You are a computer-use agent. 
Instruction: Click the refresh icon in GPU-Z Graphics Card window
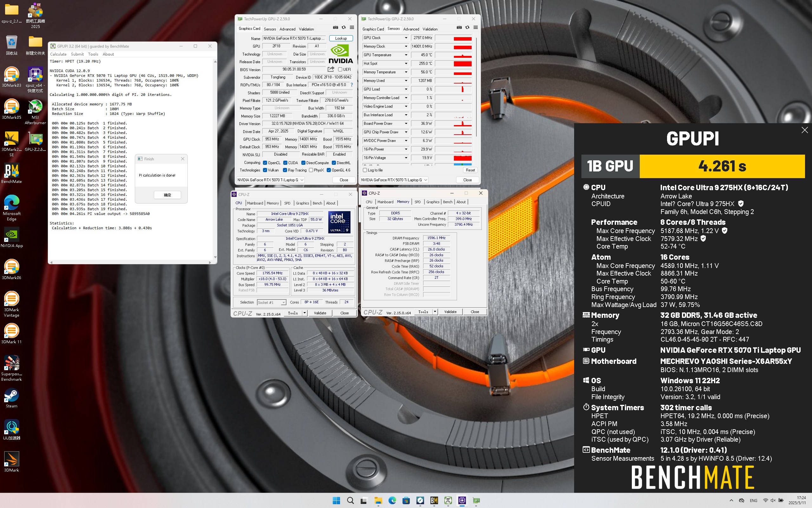tap(344, 28)
